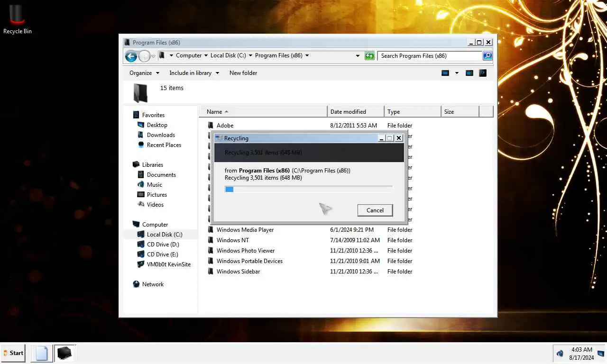Click the folder icon in address bar
The width and height of the screenshot is (607, 364).
tap(162, 55)
